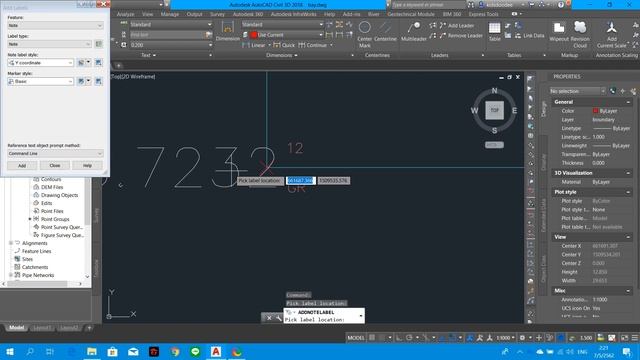
Task: Click Add button in Add Labels dialog
Action: pos(22,165)
